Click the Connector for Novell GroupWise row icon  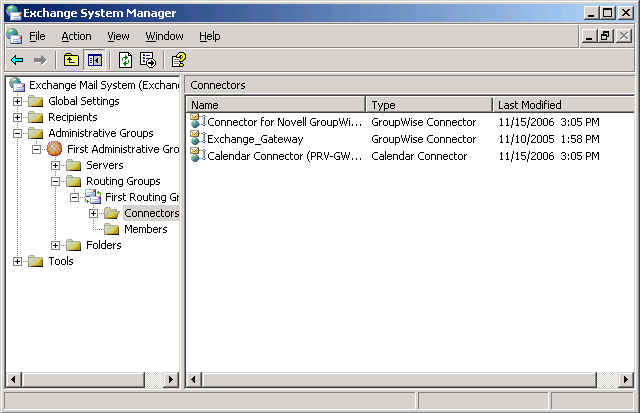[x=198, y=122]
